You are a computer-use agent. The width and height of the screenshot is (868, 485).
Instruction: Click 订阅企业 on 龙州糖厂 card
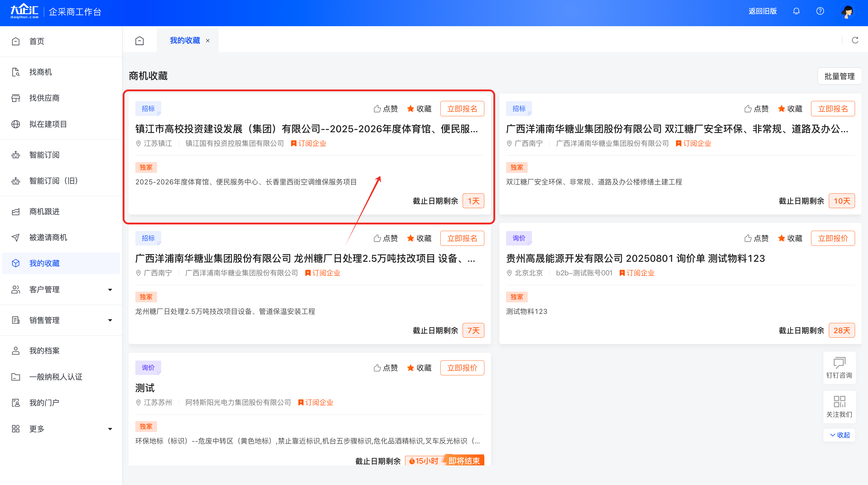click(323, 273)
